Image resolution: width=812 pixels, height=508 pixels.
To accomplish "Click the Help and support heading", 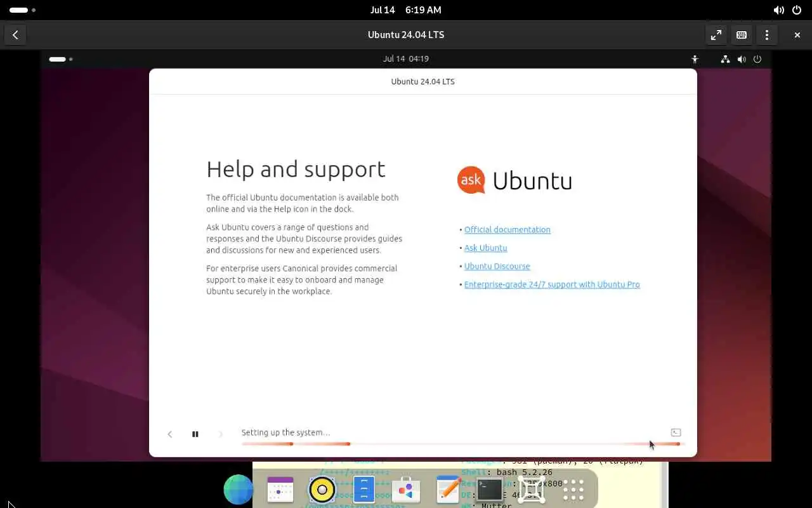I will tap(296, 170).
